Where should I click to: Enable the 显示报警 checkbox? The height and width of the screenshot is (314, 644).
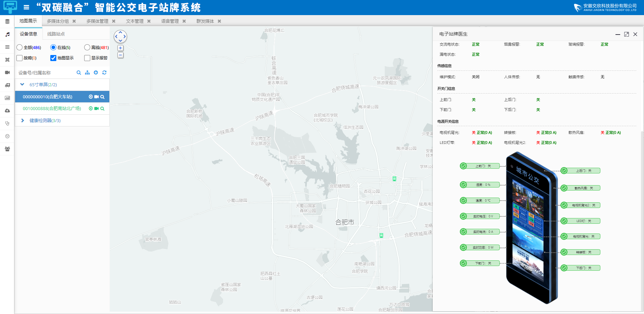87,58
